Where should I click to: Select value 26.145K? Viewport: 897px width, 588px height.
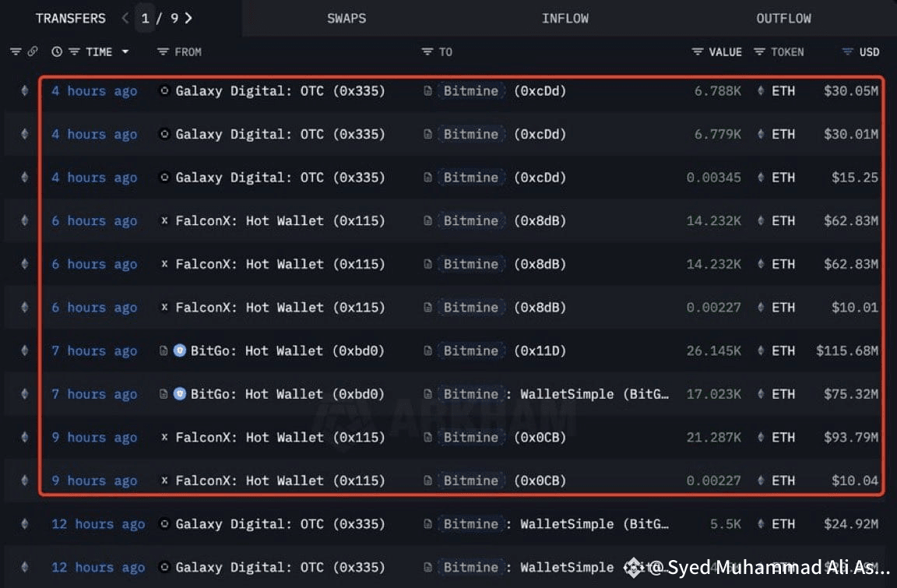[713, 350]
